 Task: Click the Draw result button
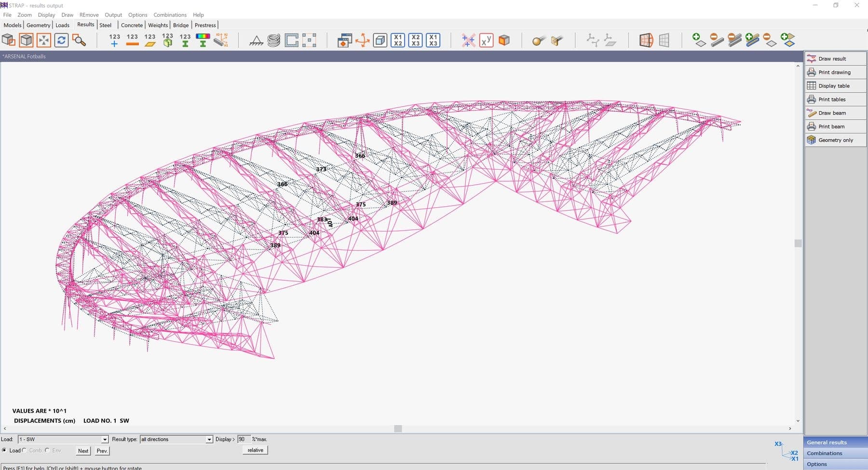click(x=835, y=59)
